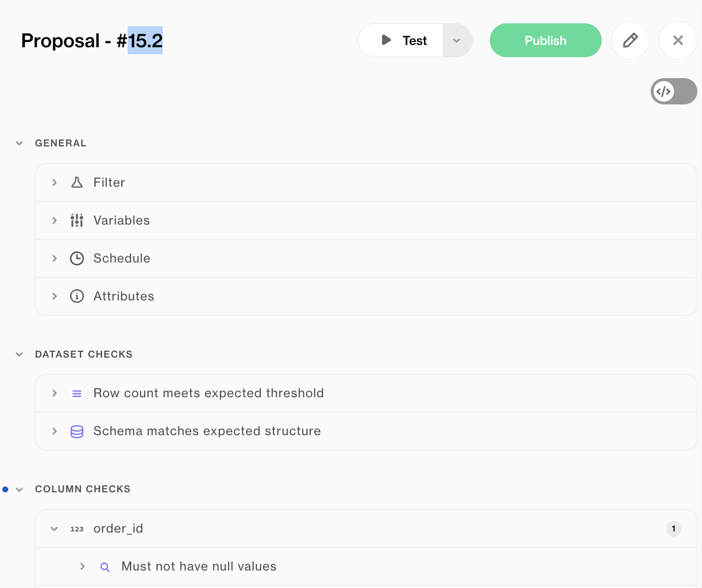The height and width of the screenshot is (588, 702).
Task: Select the Proposal #15.2 title text
Action: pyautogui.click(x=92, y=40)
